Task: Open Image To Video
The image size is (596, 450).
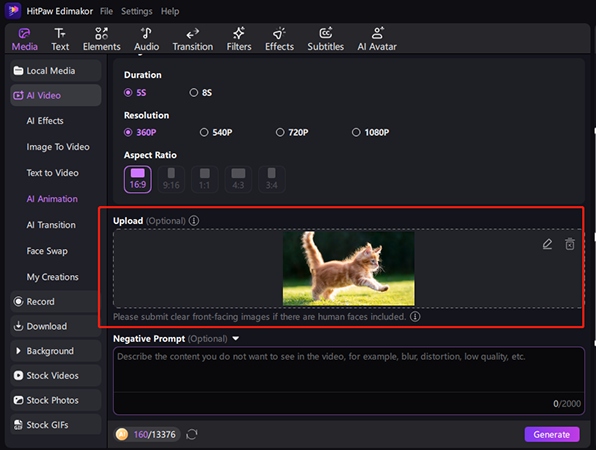Action: [x=58, y=147]
